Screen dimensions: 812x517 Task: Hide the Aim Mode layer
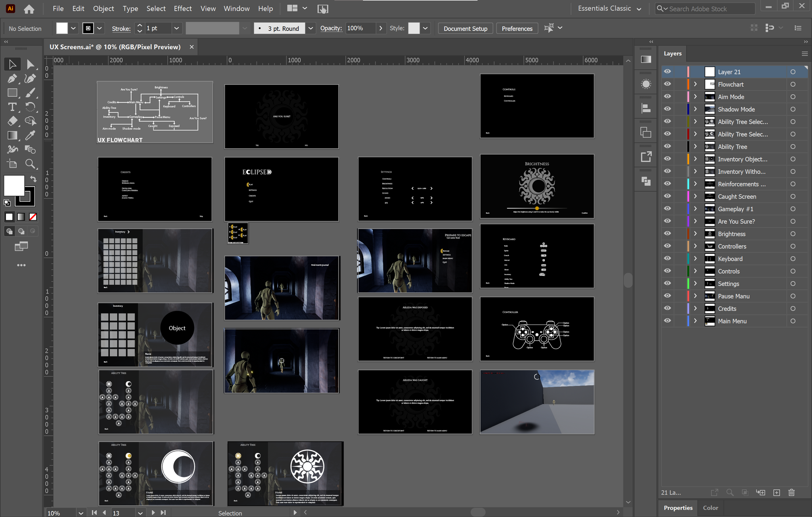(668, 97)
